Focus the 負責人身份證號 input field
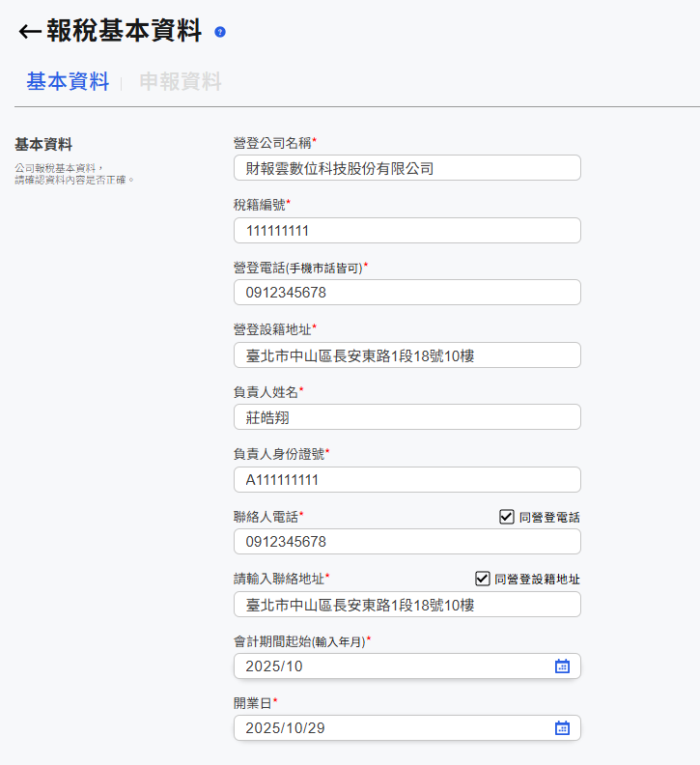The width and height of the screenshot is (700, 765). (406, 480)
